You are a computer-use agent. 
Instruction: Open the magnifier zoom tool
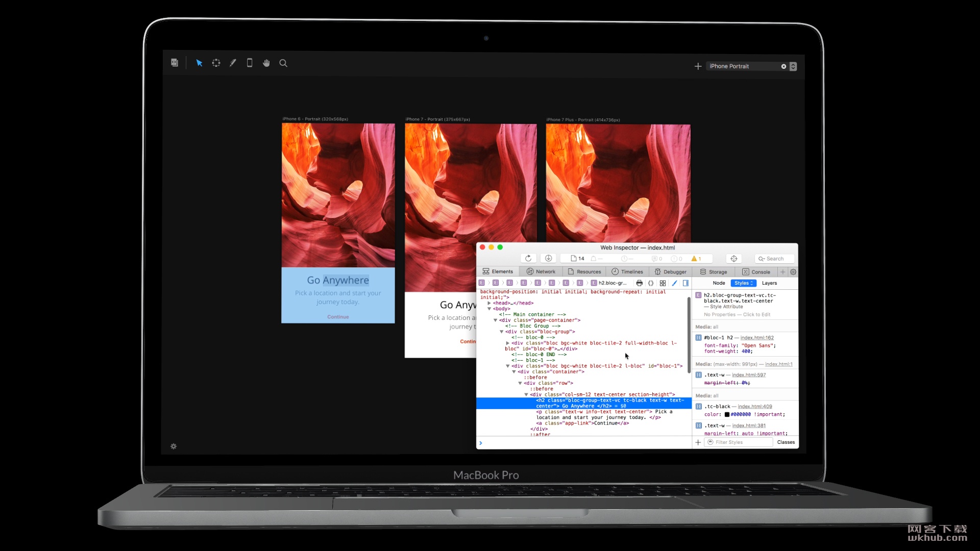point(283,63)
